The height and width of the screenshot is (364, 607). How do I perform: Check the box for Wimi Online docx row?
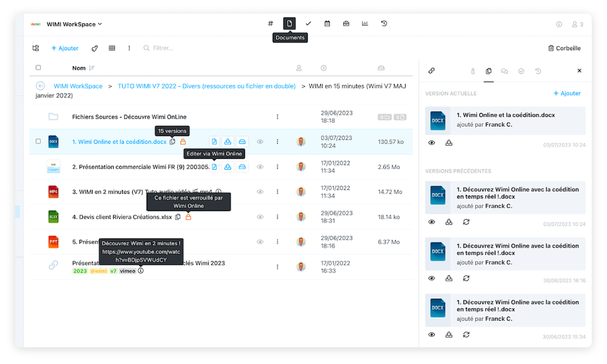pos(38,141)
